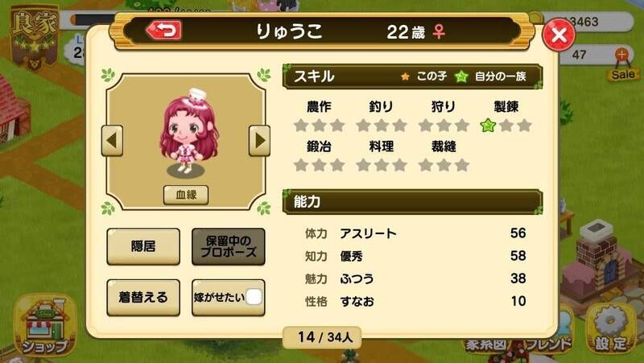The image size is (644, 363).
Task: Show next character with right arrow
Action: tap(259, 140)
